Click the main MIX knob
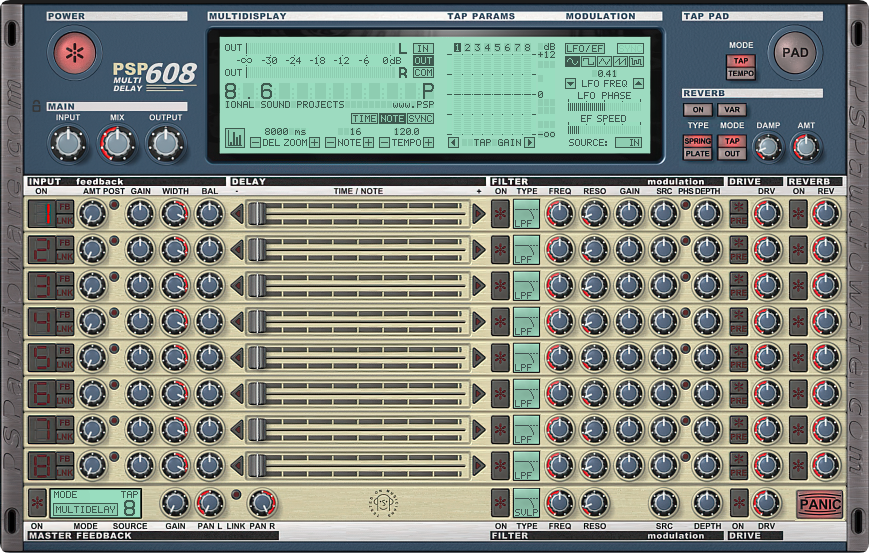The width and height of the screenshot is (869, 553). [x=116, y=144]
